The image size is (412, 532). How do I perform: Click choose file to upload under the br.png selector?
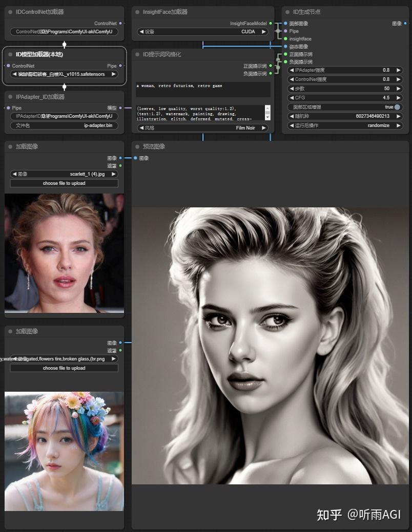click(64, 368)
